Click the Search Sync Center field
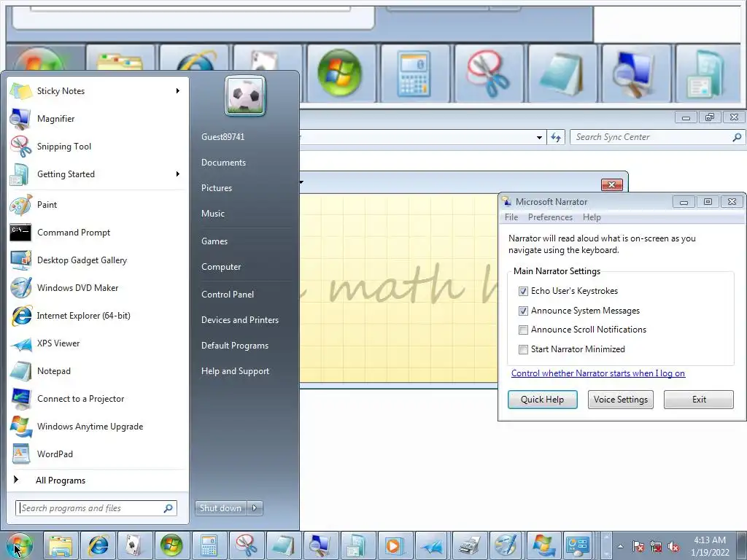Viewport: 747px width, 560px height. coord(657,137)
